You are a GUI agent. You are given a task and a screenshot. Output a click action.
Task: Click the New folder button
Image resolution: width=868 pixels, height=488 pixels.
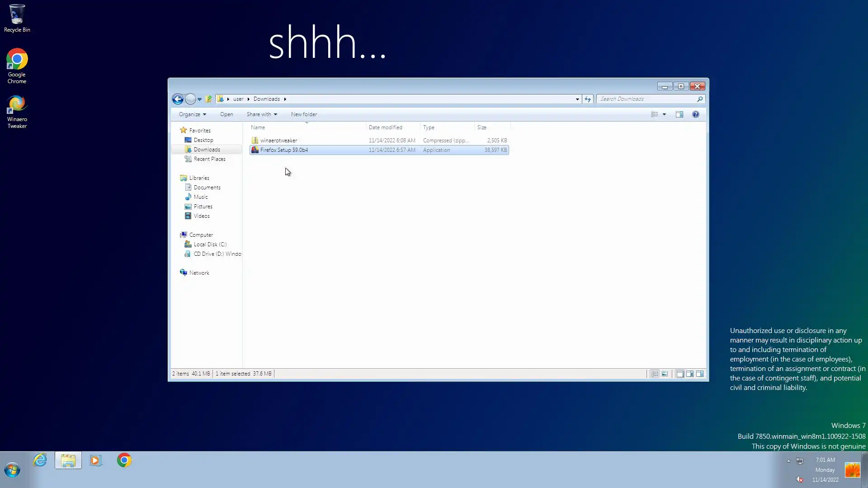[x=304, y=114]
